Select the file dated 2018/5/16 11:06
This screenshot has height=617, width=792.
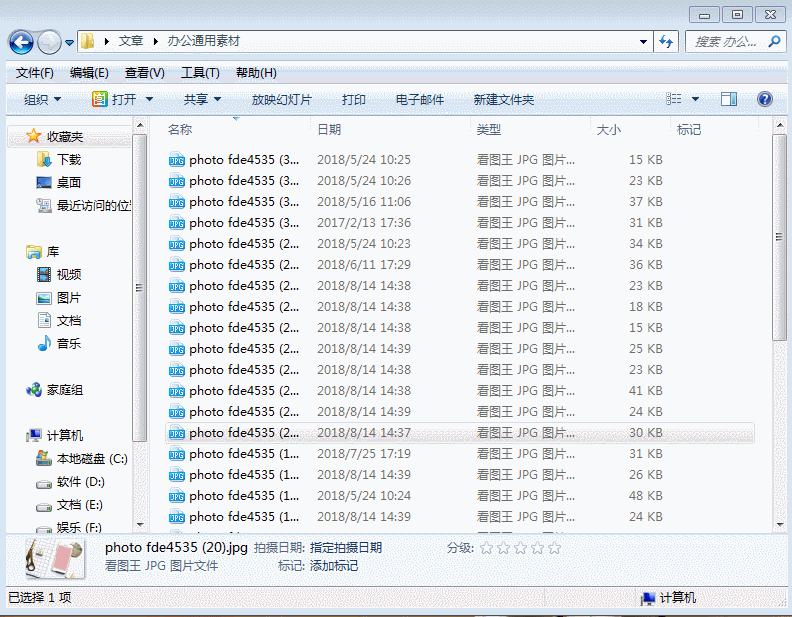click(x=460, y=201)
